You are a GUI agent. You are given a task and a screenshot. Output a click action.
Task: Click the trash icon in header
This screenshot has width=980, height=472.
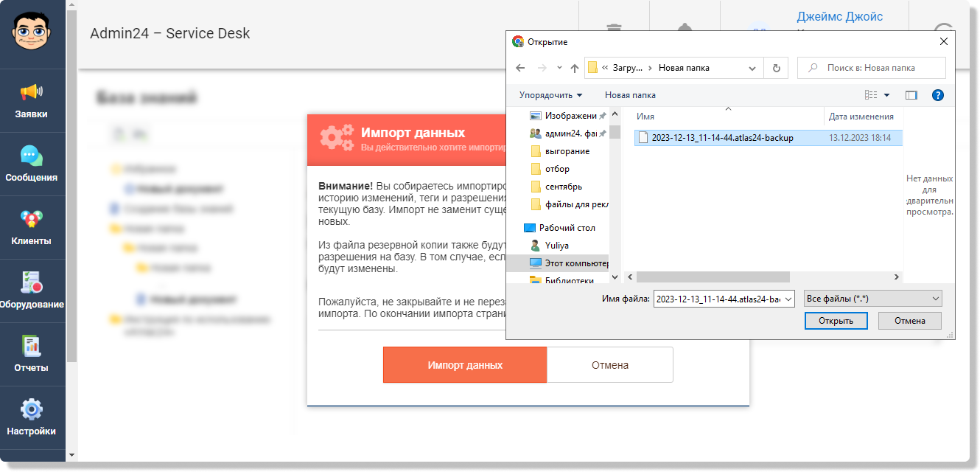coord(614,28)
